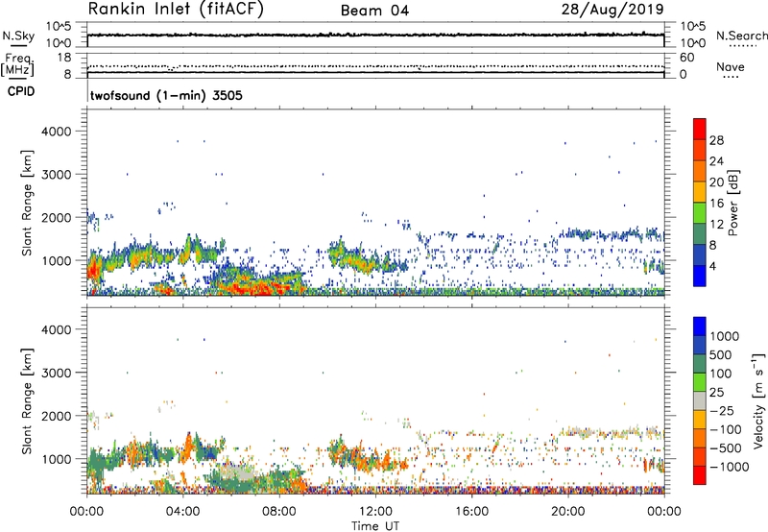The height and width of the screenshot is (532, 768).
Task: Pick the red segment atop the Power colorbar
Action: tap(700, 129)
